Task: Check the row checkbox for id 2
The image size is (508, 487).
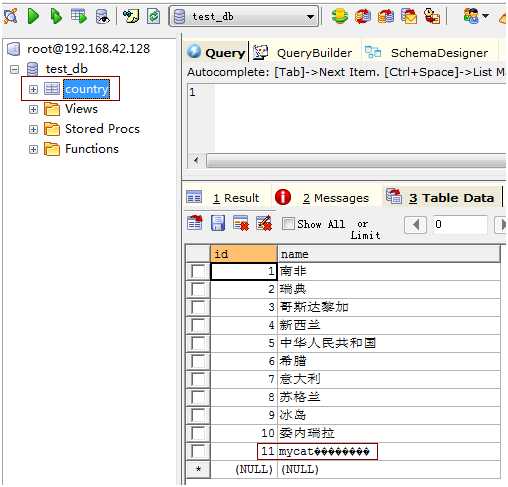Action: pos(198,289)
